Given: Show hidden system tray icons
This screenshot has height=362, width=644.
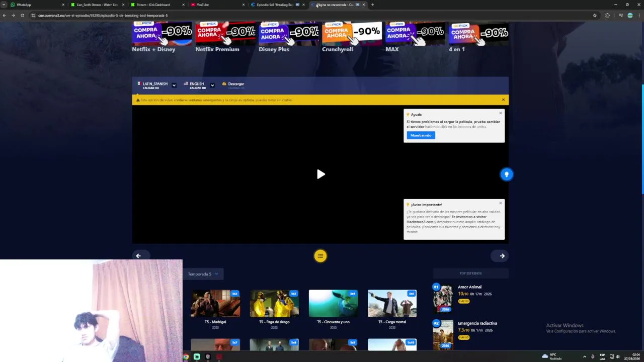Looking at the screenshot, I should pos(584,357).
